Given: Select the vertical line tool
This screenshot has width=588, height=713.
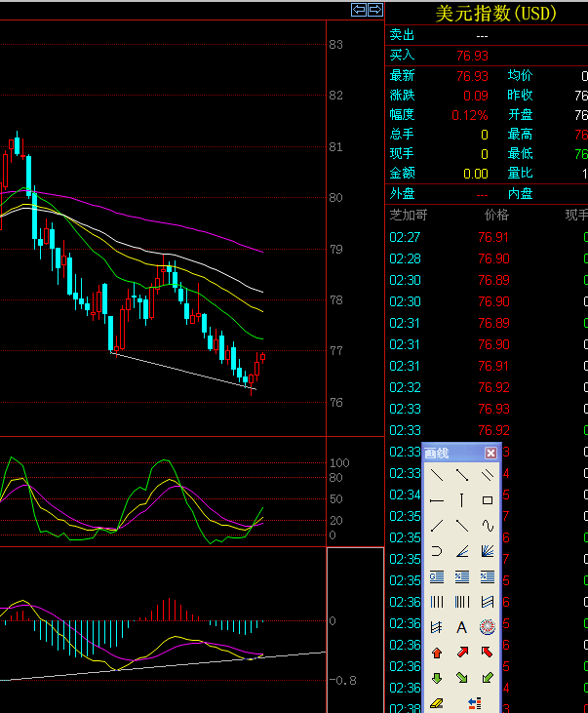Looking at the screenshot, I should pyautogui.click(x=461, y=500).
